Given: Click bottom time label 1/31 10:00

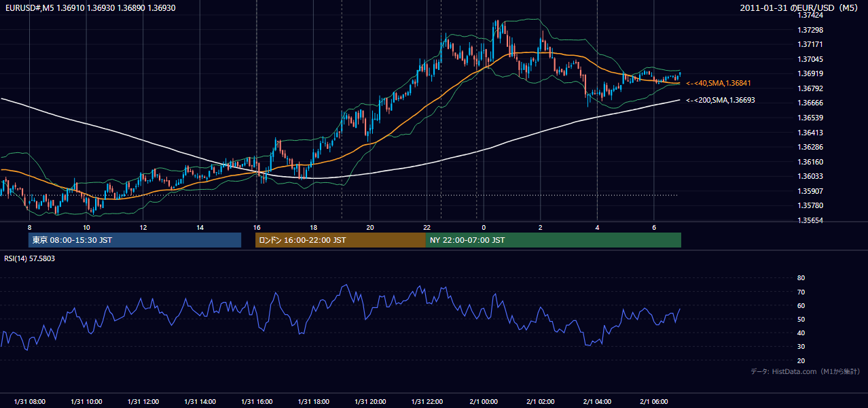Looking at the screenshot, I should pyautogui.click(x=86, y=402).
